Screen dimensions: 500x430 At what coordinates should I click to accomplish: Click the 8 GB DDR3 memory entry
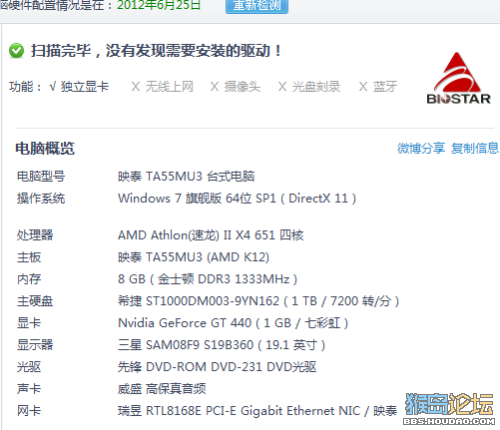click(x=207, y=279)
